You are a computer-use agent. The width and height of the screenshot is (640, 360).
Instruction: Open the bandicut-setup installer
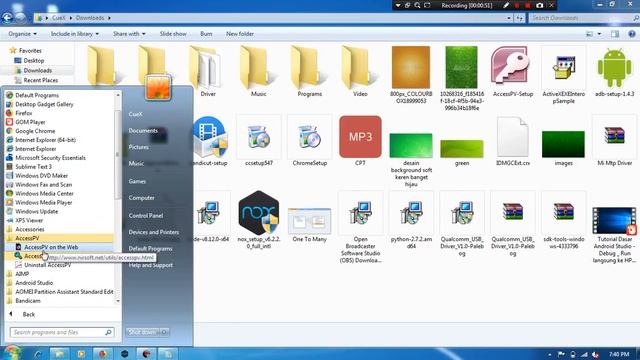click(x=210, y=141)
